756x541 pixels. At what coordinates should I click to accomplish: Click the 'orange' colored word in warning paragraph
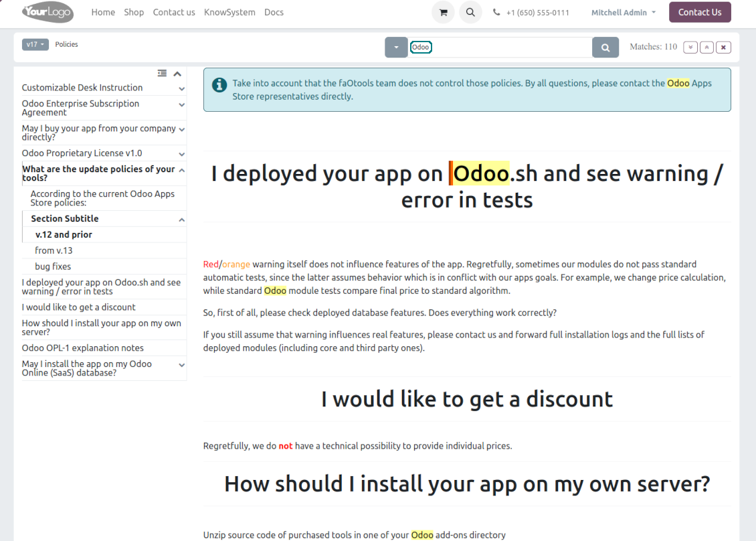coord(235,264)
